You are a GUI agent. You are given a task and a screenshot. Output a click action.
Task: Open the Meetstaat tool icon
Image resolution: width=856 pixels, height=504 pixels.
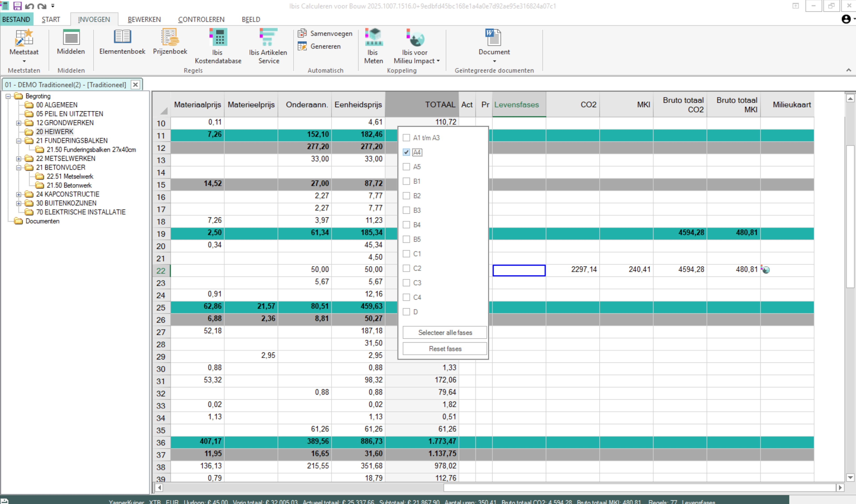click(x=24, y=38)
